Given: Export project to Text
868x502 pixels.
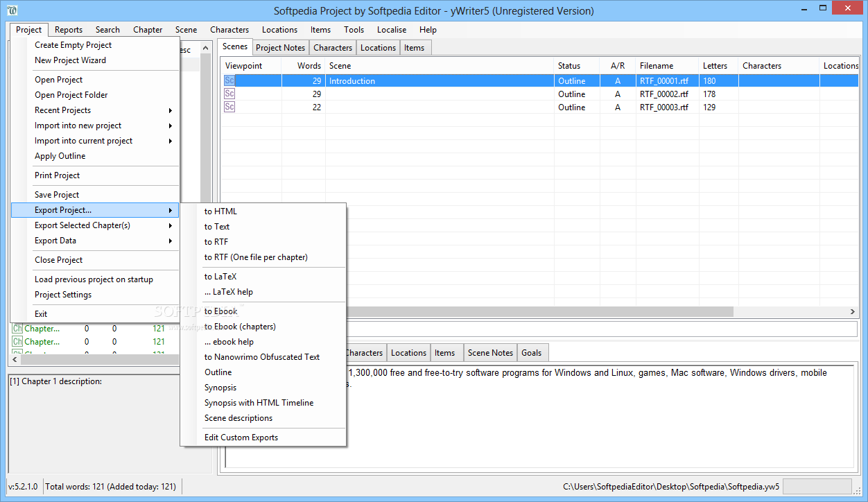Looking at the screenshot, I should tap(263, 227).
